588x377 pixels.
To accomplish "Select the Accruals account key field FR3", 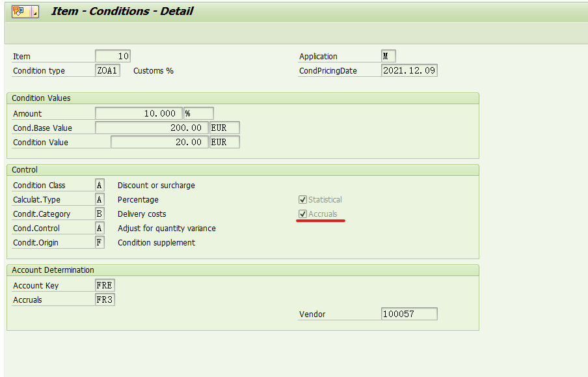I will [105, 300].
